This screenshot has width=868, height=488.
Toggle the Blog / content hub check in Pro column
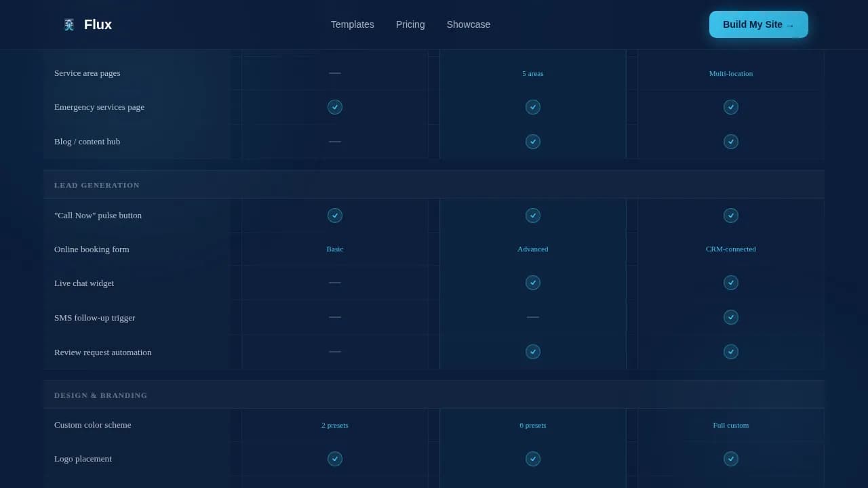533,142
